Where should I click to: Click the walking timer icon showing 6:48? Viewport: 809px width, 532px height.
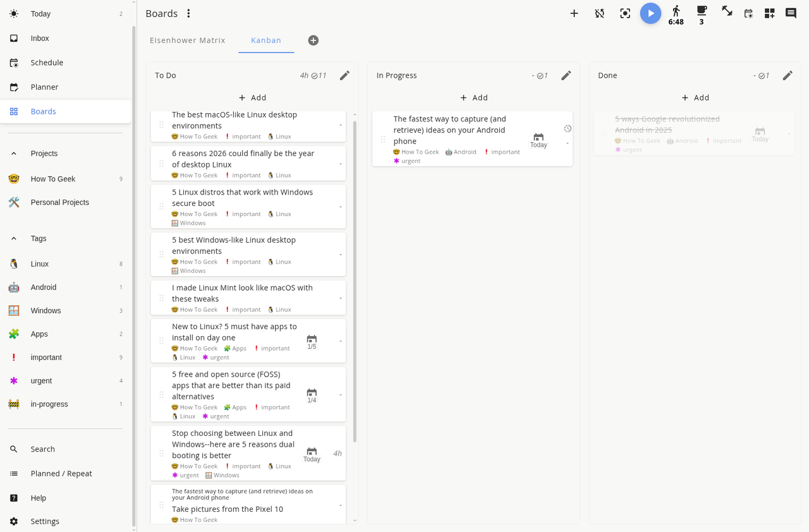(676, 13)
